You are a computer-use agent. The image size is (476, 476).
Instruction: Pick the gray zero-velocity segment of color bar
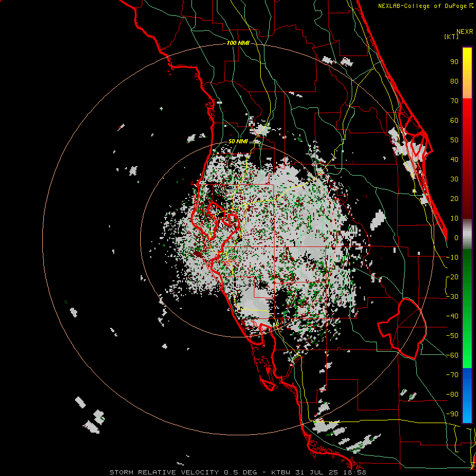[467, 234]
